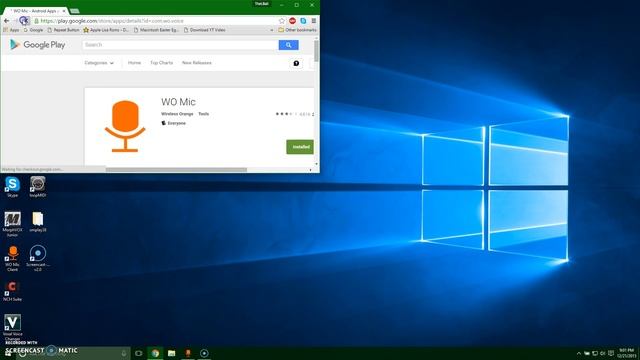Show hidden system tray icons
The image size is (640, 360).
579,353
